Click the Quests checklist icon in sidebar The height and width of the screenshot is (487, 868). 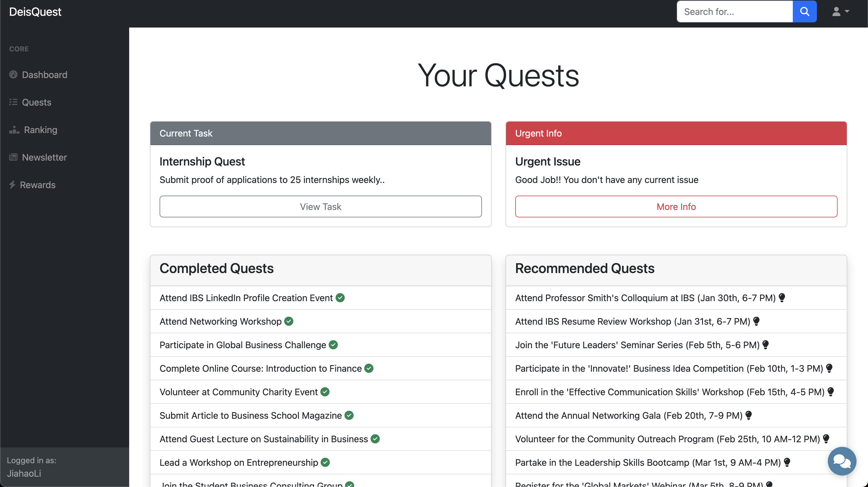(13, 102)
